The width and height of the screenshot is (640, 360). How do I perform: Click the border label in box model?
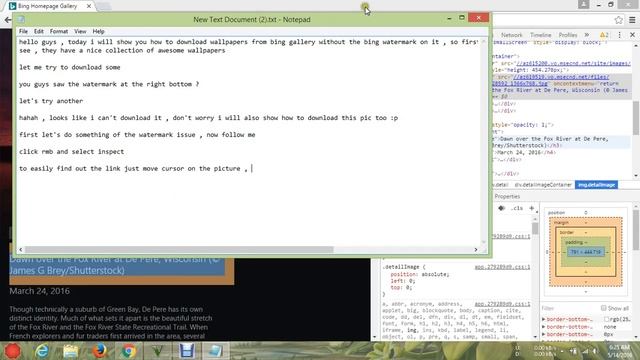tap(567, 233)
